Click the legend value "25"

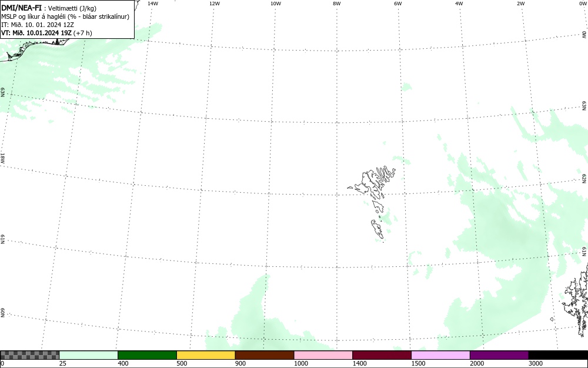(x=63, y=363)
